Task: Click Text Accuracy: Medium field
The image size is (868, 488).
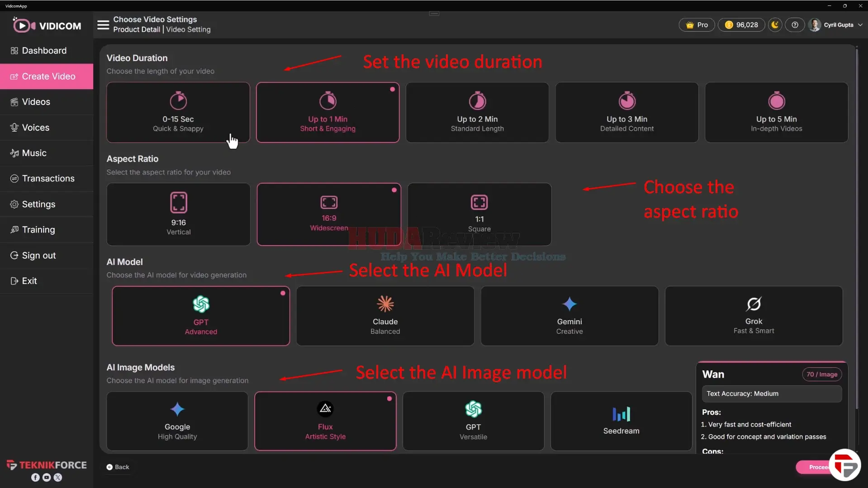Action: [x=772, y=394]
